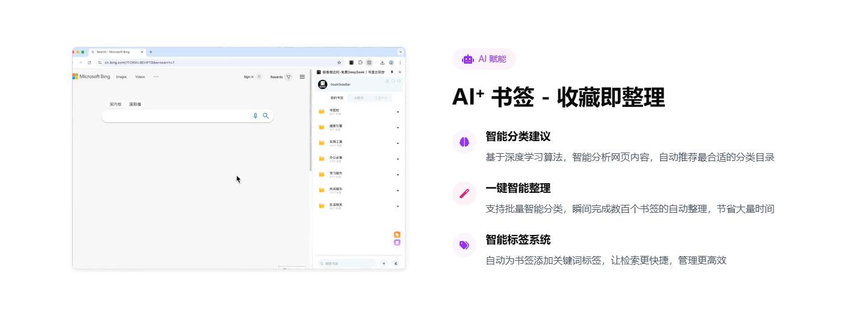The width and height of the screenshot is (868, 322).
Task: Select the 国内版 search tab
Action: pyautogui.click(x=115, y=105)
